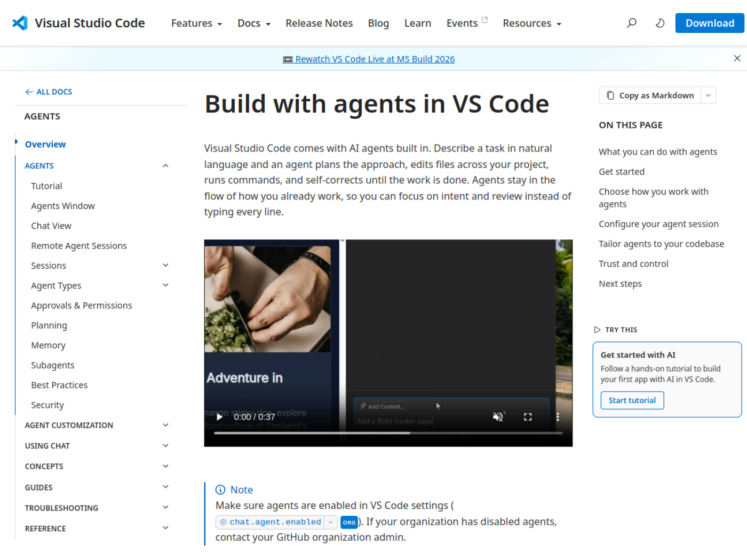Click the ALL DOCS back link
The width and height of the screenshot is (747, 560).
tap(49, 92)
